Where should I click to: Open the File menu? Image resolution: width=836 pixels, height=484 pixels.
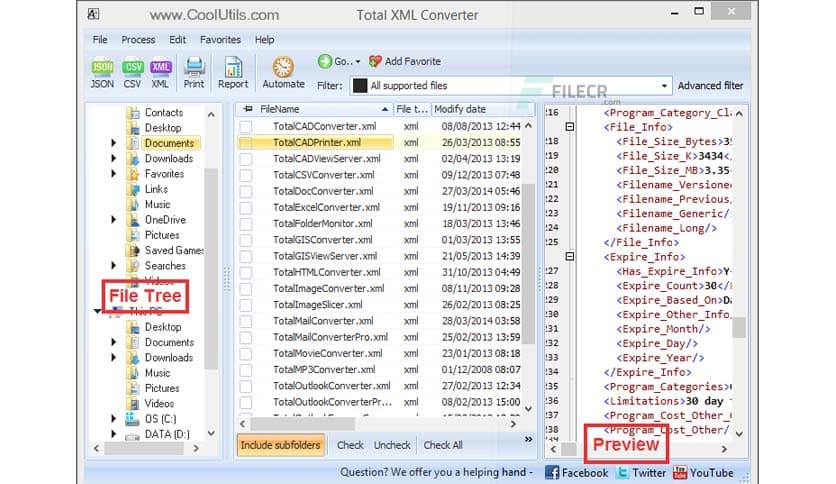pyautogui.click(x=100, y=40)
